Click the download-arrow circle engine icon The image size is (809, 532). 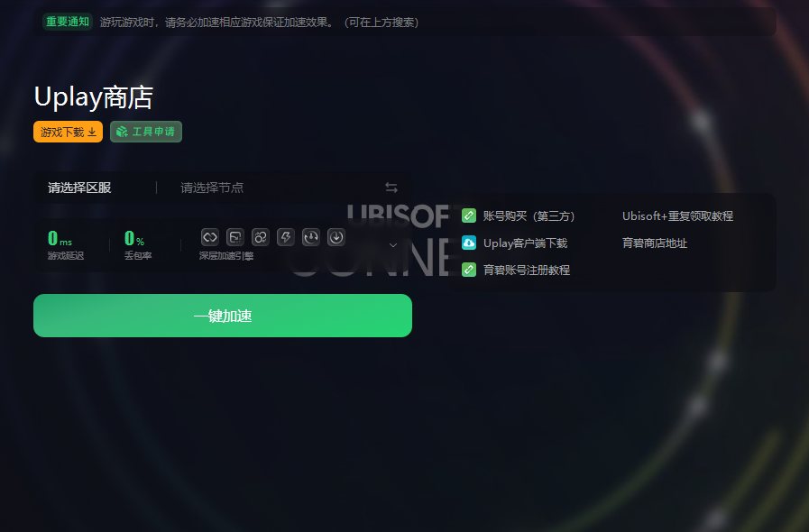pos(336,237)
